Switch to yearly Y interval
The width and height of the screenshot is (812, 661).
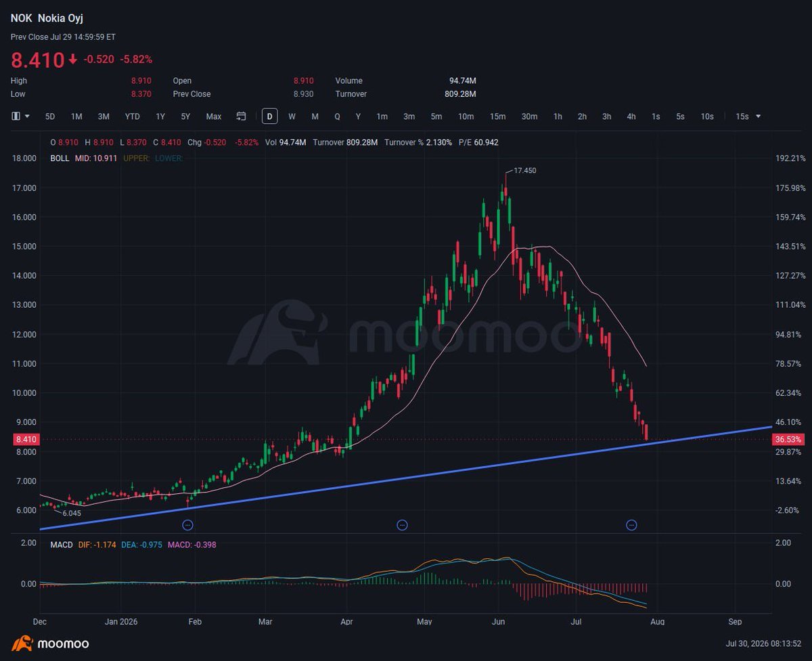click(358, 116)
